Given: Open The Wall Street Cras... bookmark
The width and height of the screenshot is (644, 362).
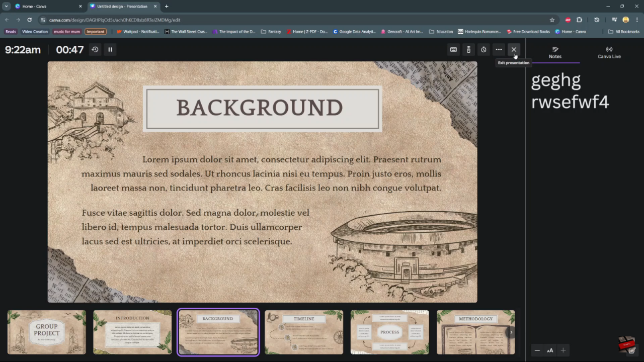Looking at the screenshot, I should tap(186, 31).
